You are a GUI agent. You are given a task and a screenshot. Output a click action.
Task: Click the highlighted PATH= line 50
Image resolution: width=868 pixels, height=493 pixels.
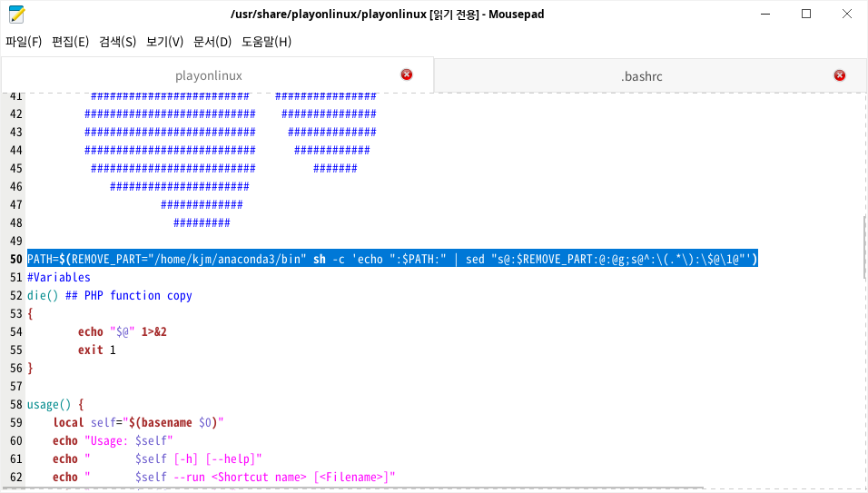(x=392, y=259)
